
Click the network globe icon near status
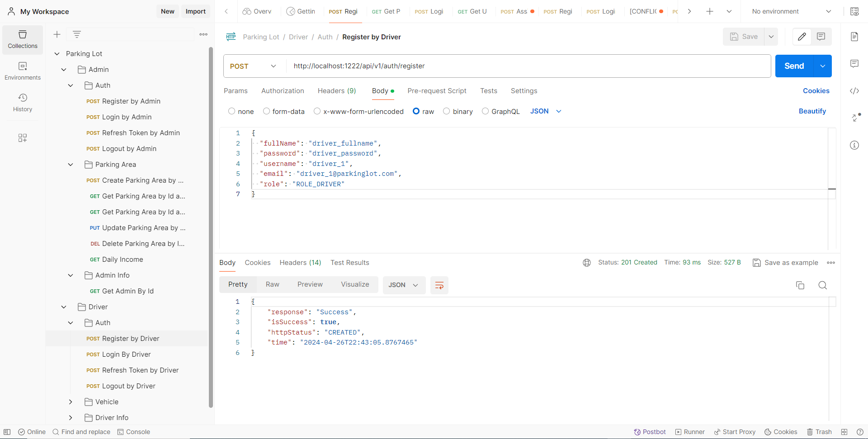click(587, 263)
